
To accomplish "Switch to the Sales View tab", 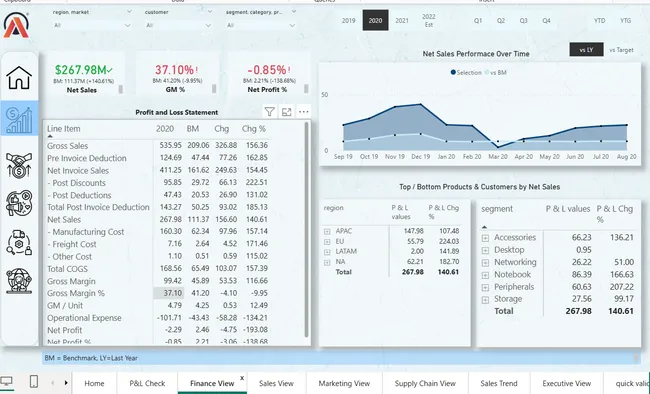I will [x=276, y=383].
